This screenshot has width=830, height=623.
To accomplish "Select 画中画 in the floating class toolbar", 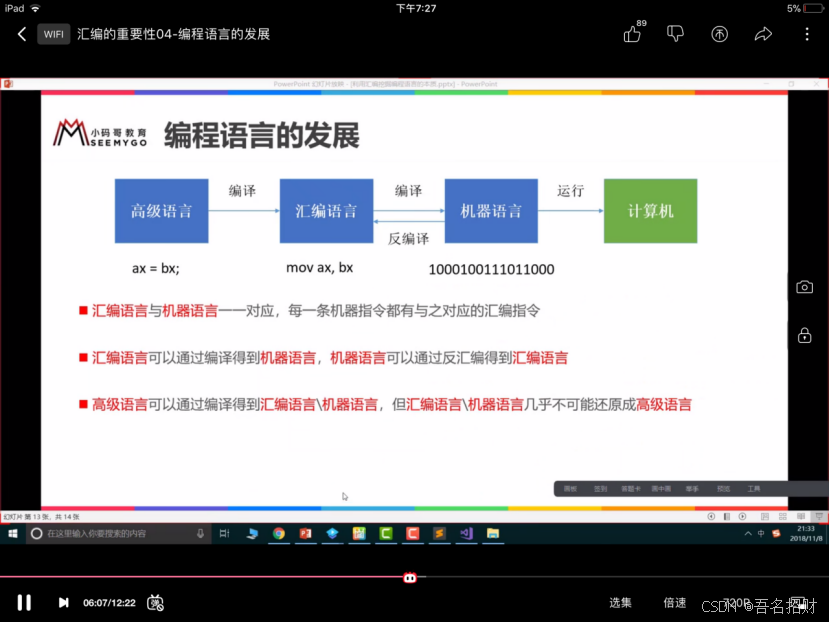I will click(x=661, y=489).
